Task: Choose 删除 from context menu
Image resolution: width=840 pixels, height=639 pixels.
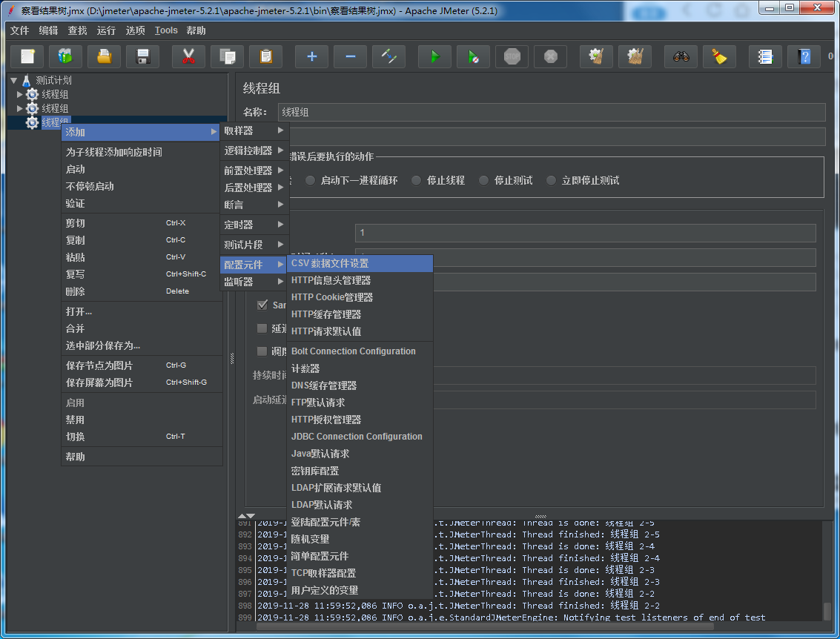Action: coord(142,291)
